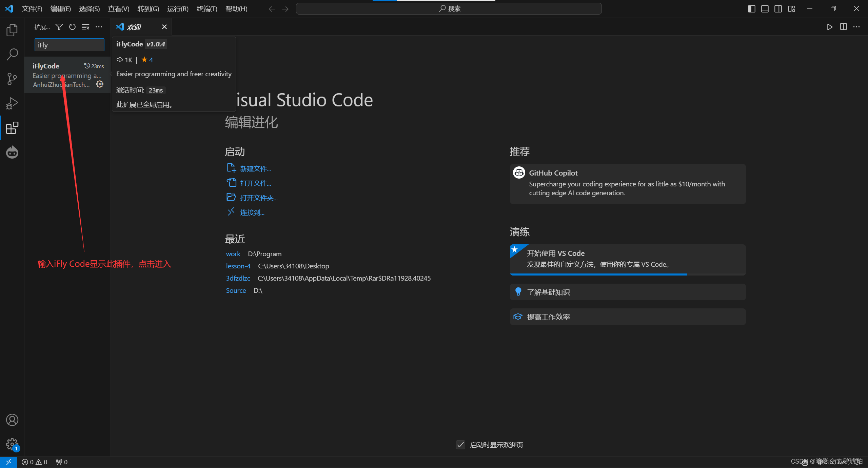
Task: Open extensions views more actions menu
Action: (99, 27)
